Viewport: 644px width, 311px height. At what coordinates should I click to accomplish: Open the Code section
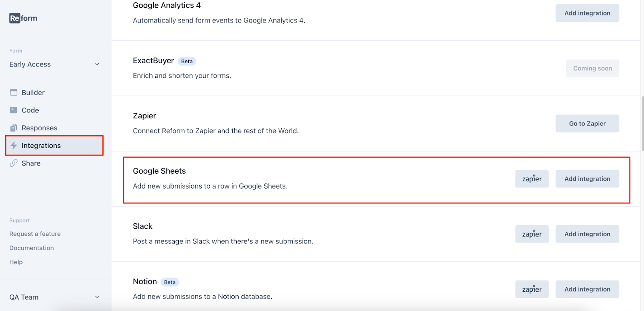coord(30,110)
